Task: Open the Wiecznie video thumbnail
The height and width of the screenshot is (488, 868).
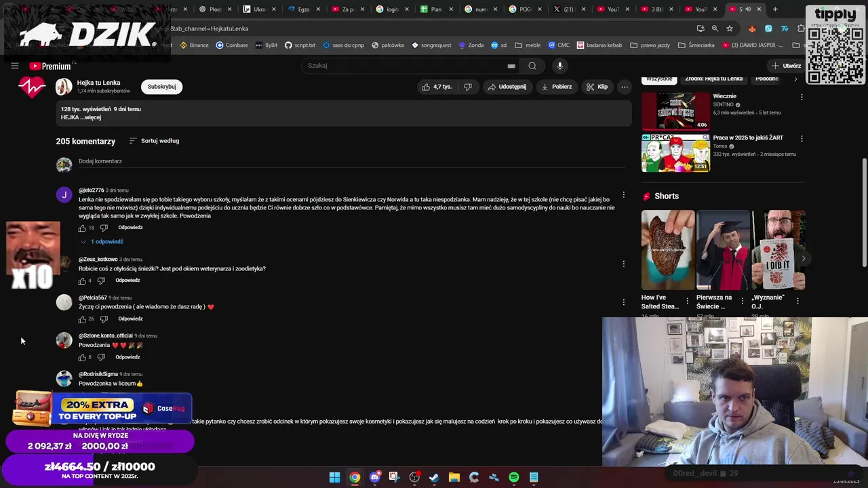Action: [x=675, y=110]
